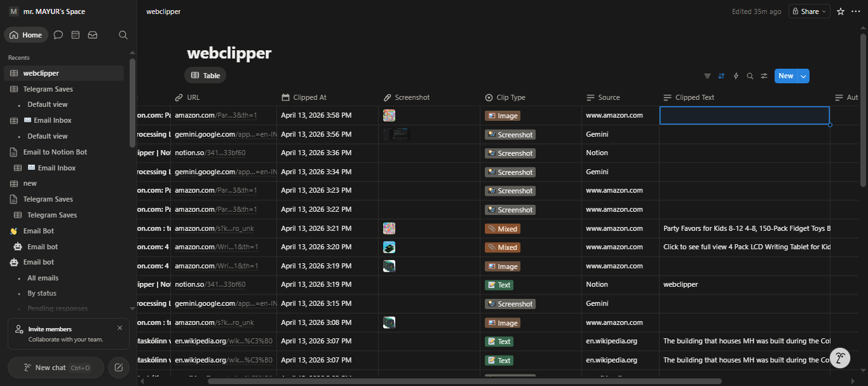Open Email to Notion Bot page
The image size is (868, 386).
click(x=64, y=152)
